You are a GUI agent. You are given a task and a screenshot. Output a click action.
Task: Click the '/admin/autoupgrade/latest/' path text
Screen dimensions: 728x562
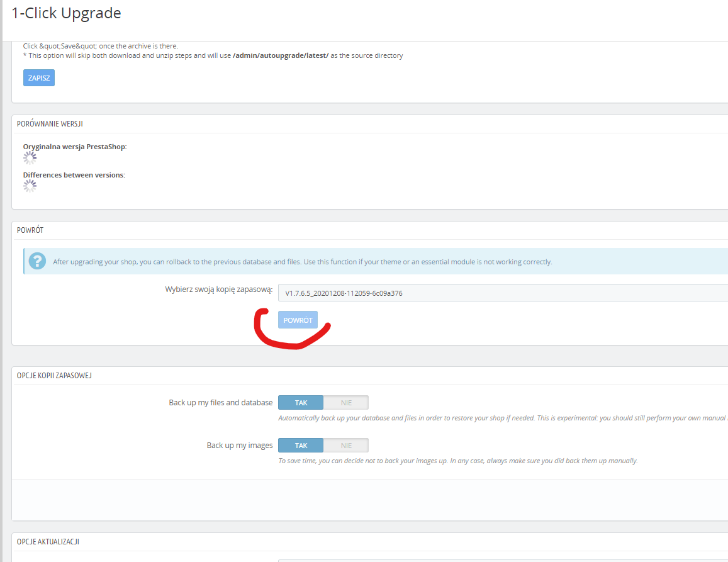pyautogui.click(x=281, y=55)
